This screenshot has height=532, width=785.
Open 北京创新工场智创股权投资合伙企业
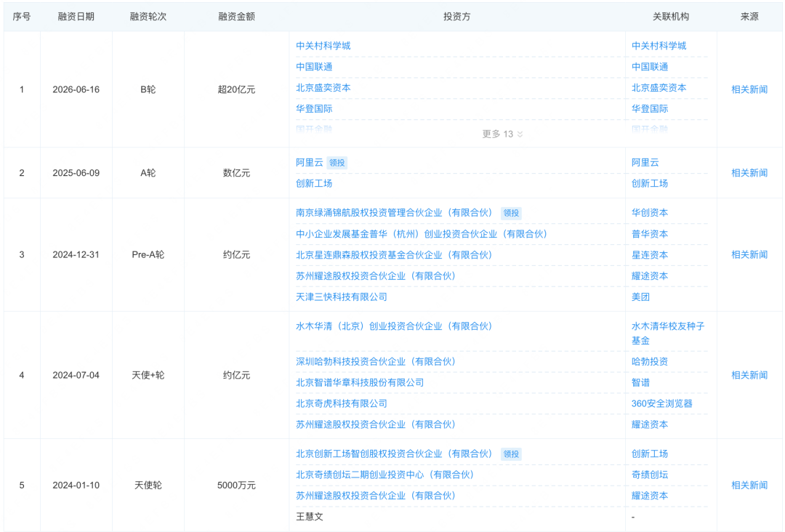coord(394,454)
